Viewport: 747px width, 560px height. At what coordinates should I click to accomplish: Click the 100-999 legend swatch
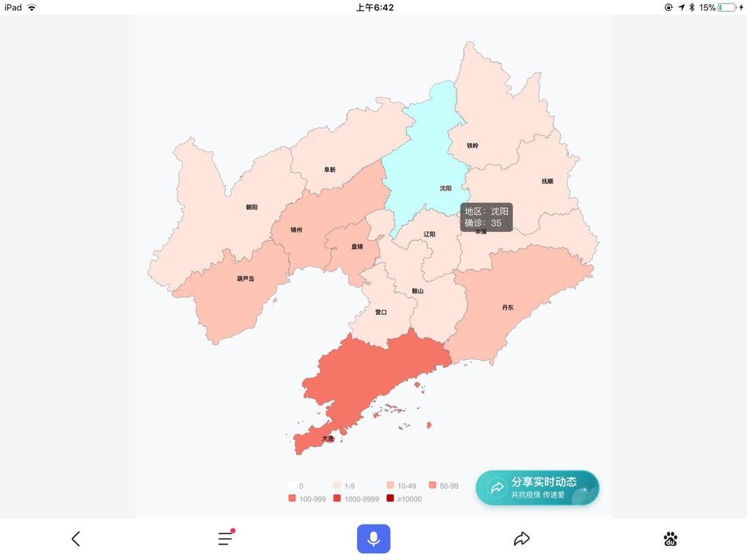pos(291,499)
